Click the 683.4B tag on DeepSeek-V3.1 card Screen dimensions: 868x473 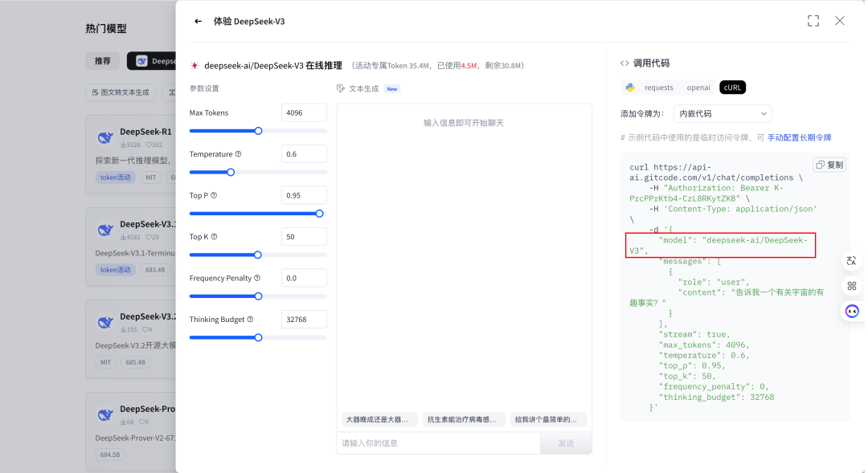point(155,270)
